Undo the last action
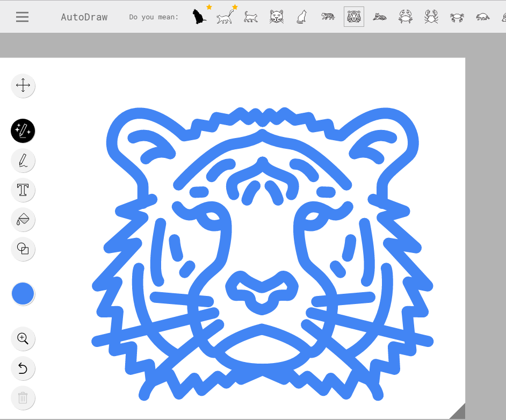This screenshot has width=506, height=420. tap(23, 368)
